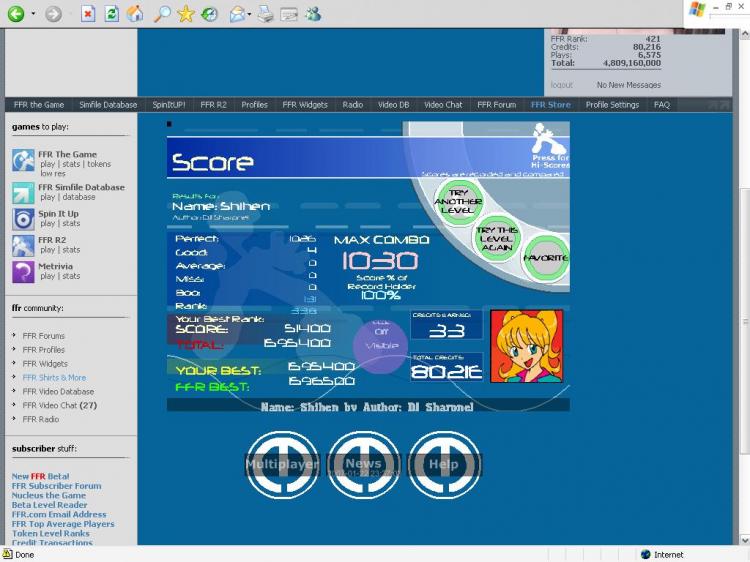The width and height of the screenshot is (750, 562).
Task: Open the SpinItUP! menu item
Action: 168,105
